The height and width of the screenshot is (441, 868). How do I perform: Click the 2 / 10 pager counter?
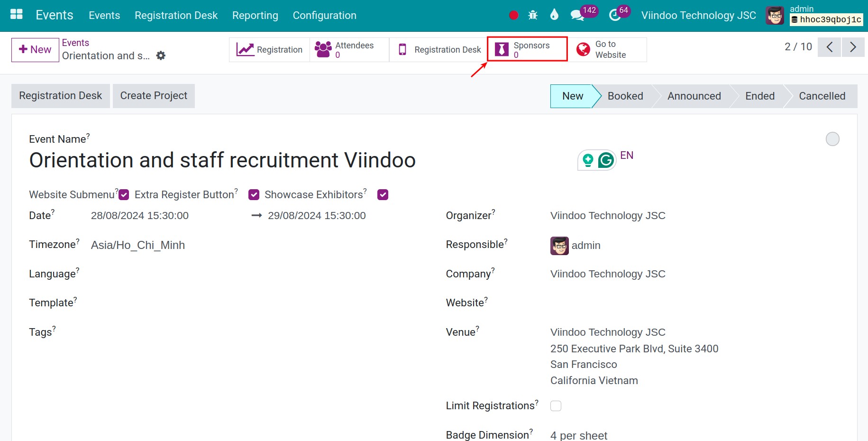(x=798, y=46)
